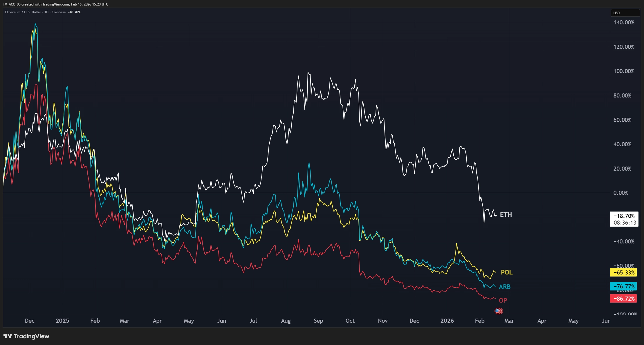Image resolution: width=644 pixels, height=345 pixels.
Task: Click the Aug label on time axis
Action: click(x=286, y=321)
